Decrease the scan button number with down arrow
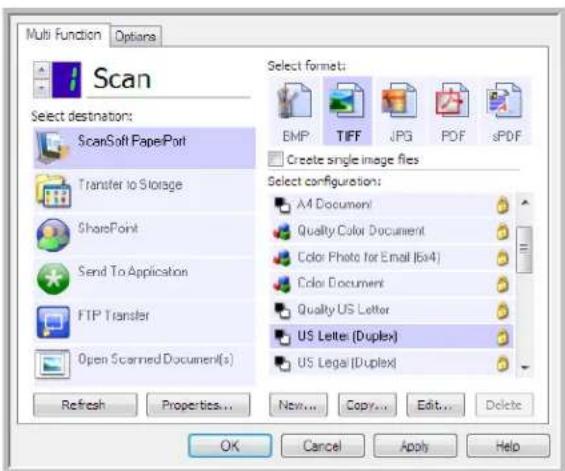 (x=41, y=88)
